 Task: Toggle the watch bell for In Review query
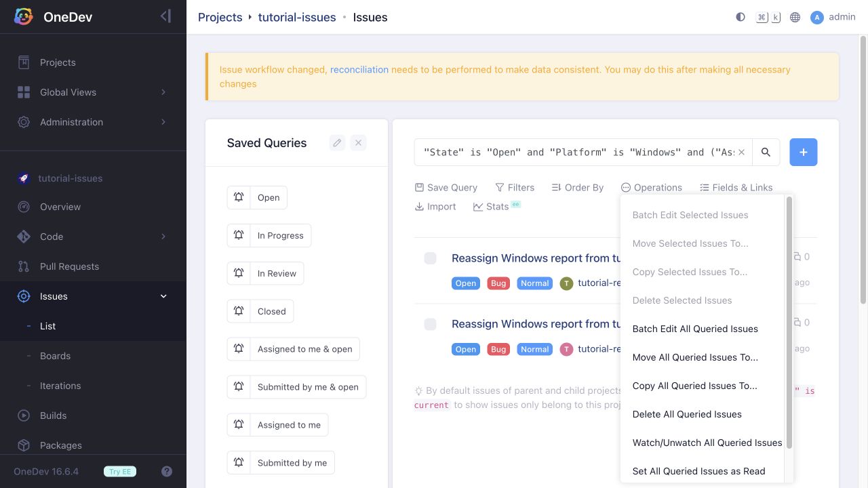(239, 273)
